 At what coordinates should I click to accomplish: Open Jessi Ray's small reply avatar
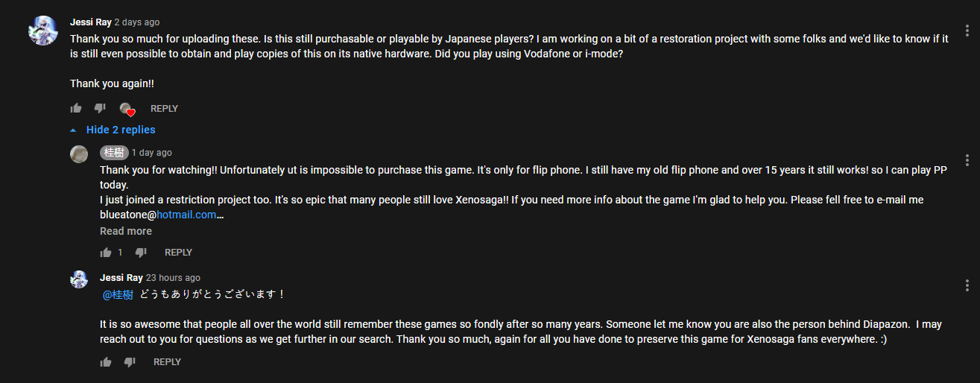79,279
